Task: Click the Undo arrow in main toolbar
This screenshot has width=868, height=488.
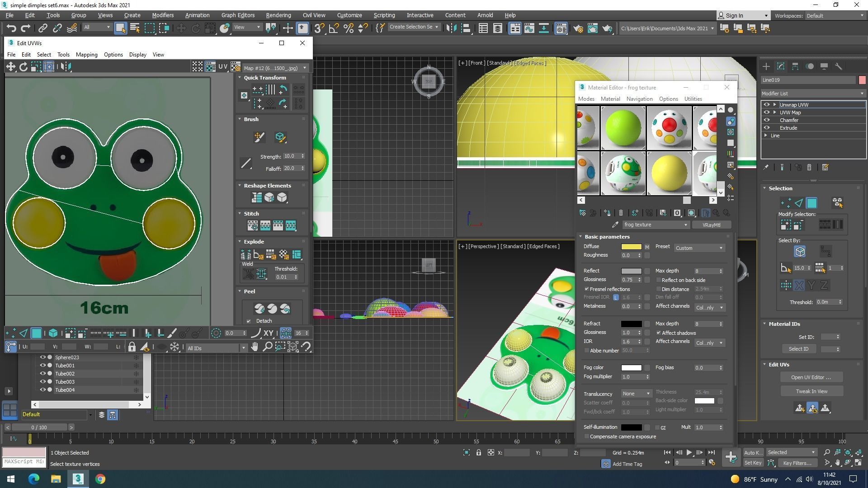Action: [x=11, y=28]
